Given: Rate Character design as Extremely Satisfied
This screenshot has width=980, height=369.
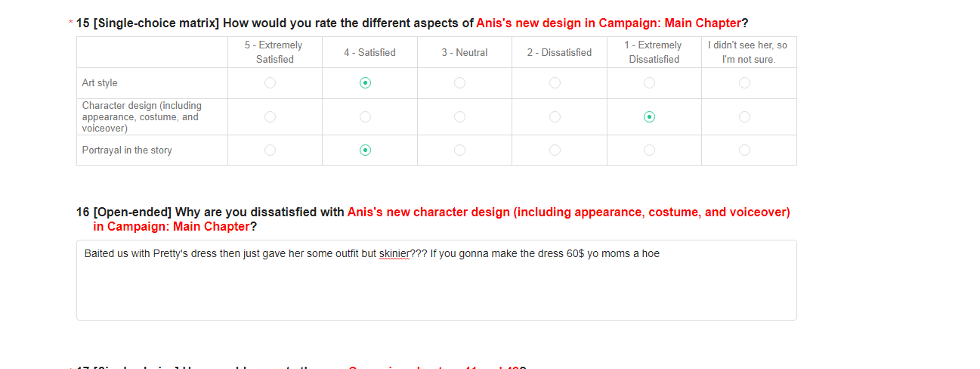Looking at the screenshot, I should click(x=271, y=116).
